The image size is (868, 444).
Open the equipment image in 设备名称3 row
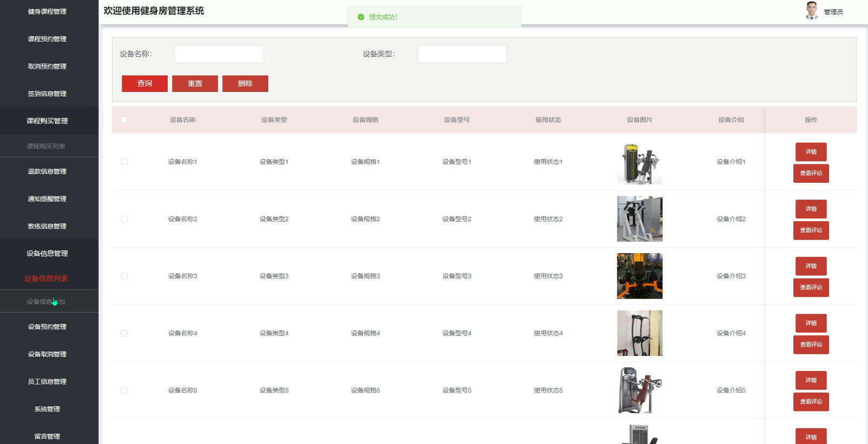[x=640, y=276]
